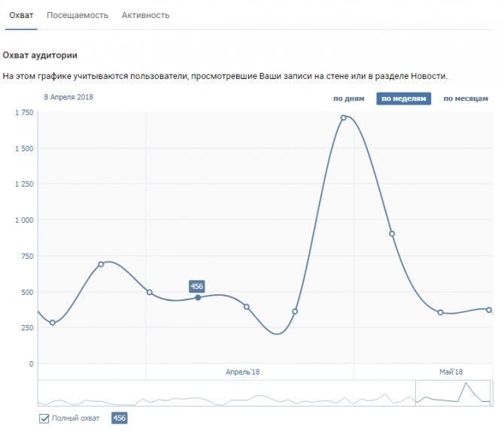Open the Активность tab
The height and width of the screenshot is (432, 504).
[x=145, y=16]
